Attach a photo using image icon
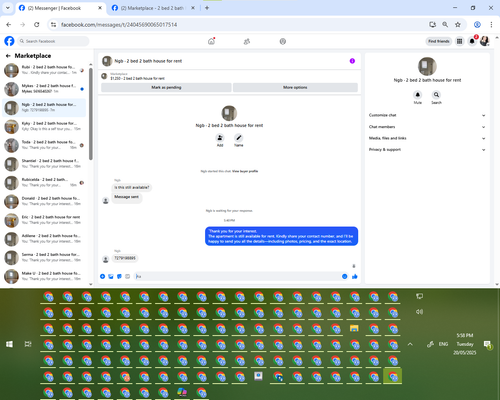 [x=111, y=276]
